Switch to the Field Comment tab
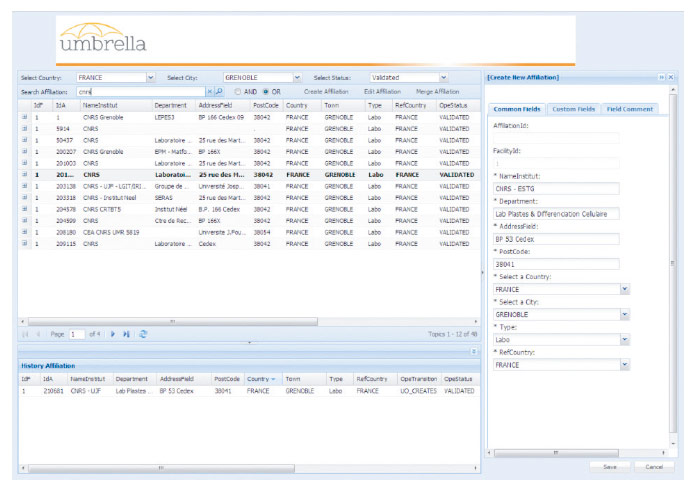 pyautogui.click(x=629, y=109)
